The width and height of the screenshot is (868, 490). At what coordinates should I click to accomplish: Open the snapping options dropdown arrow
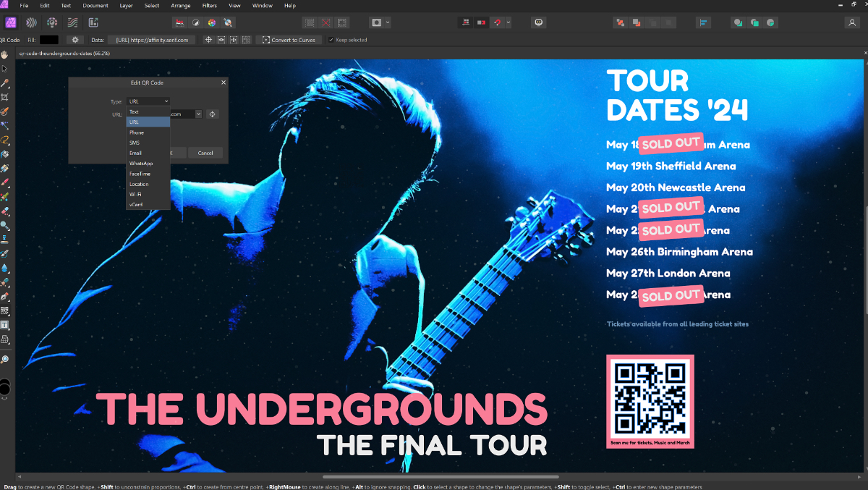[509, 22]
